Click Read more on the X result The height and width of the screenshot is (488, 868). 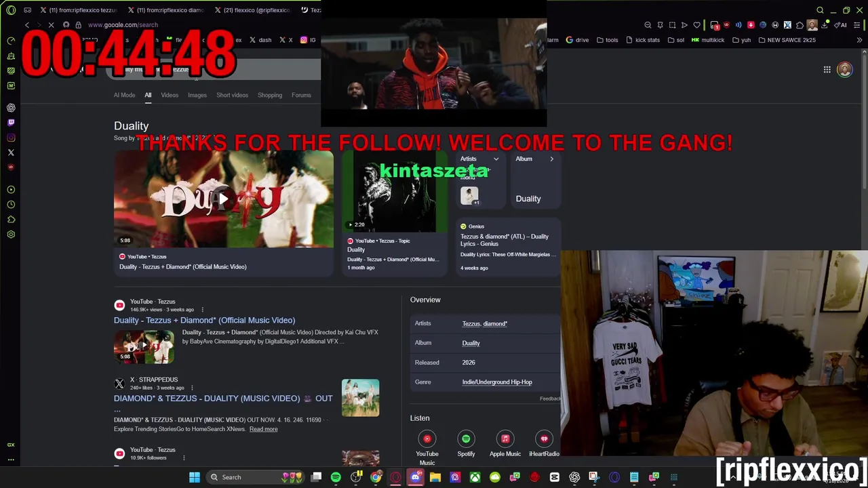click(263, 429)
